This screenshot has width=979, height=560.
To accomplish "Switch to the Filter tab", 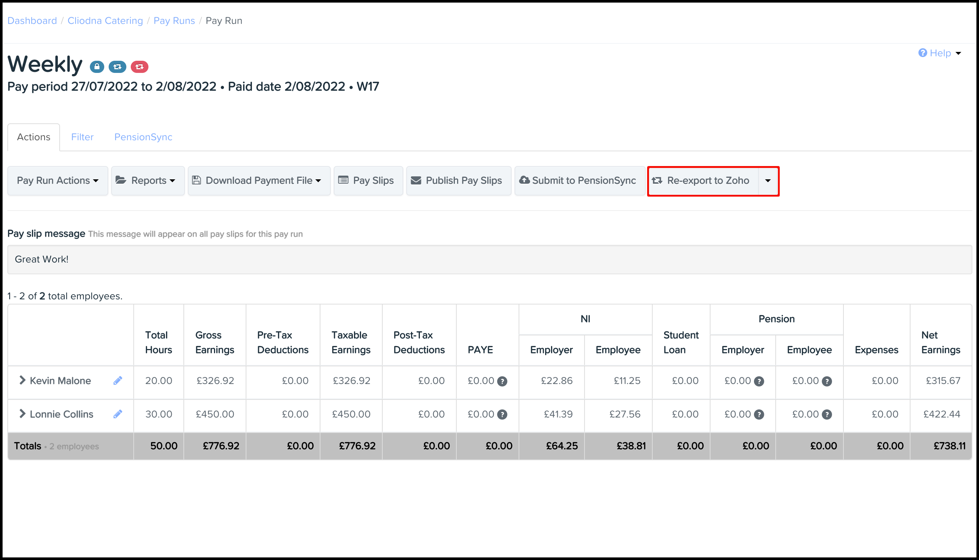I will tap(83, 137).
